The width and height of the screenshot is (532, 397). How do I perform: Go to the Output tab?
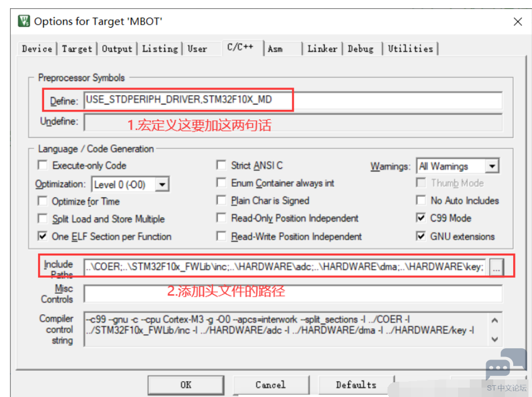tap(117, 49)
